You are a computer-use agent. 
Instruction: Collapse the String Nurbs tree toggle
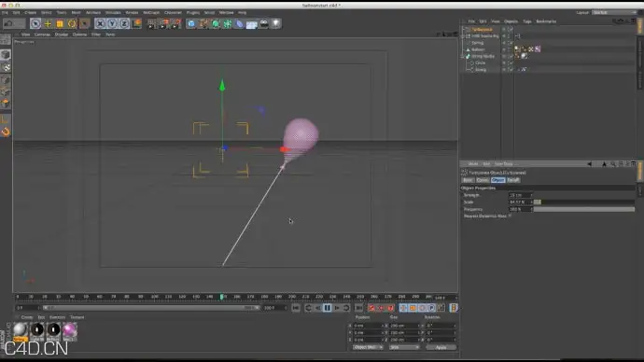(x=463, y=56)
